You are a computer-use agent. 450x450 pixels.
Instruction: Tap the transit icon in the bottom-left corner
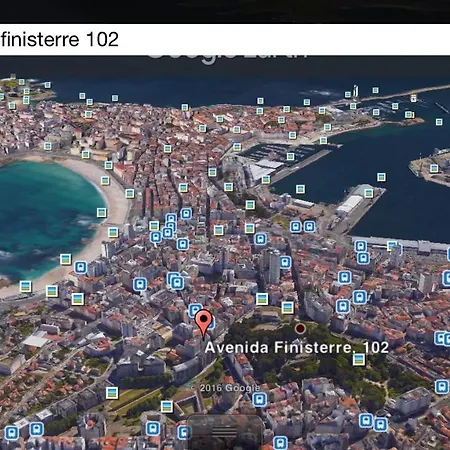point(12,433)
